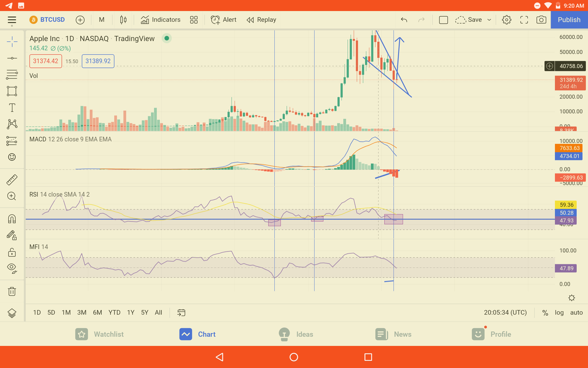Save the chart layout
Viewport: 588px width, 368px height.
click(x=469, y=20)
